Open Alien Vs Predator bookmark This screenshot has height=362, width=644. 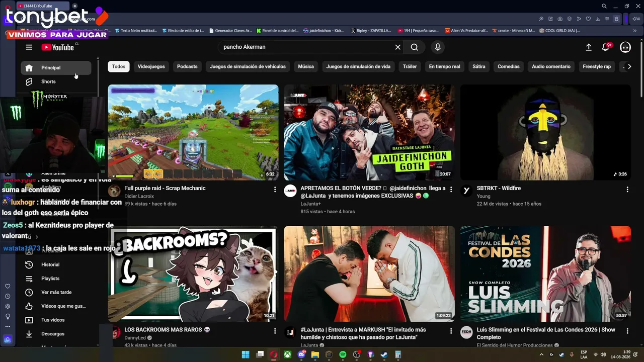pyautogui.click(x=466, y=31)
